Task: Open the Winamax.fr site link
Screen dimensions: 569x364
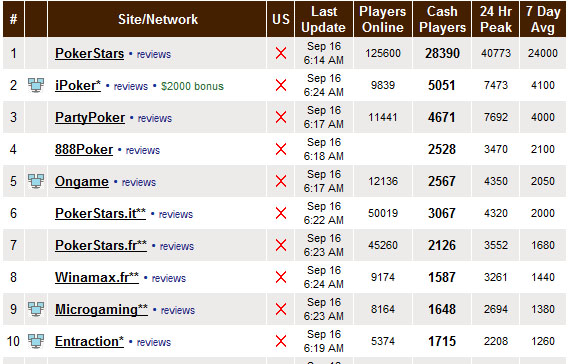Action: click(x=97, y=278)
